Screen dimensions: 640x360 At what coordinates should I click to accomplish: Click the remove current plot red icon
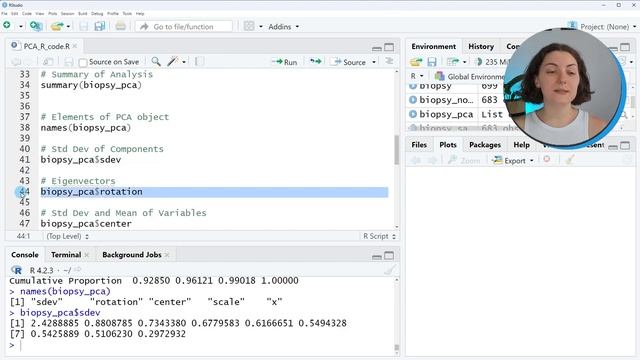click(x=547, y=160)
